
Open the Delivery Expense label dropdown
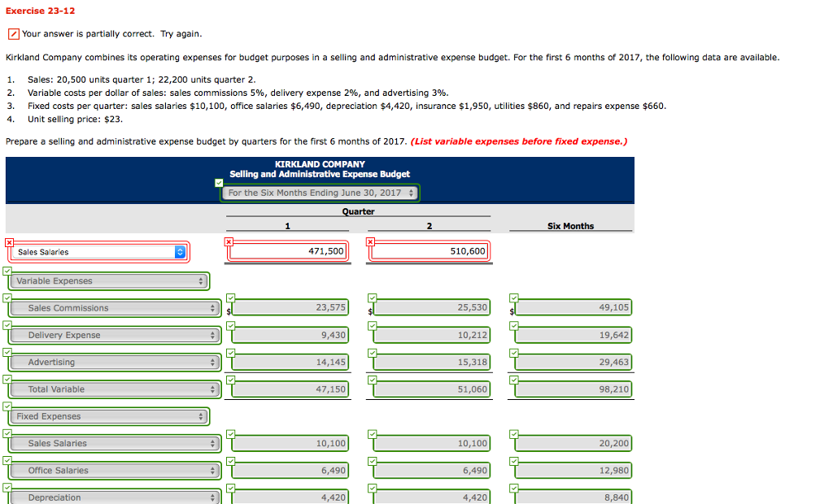[114, 334]
